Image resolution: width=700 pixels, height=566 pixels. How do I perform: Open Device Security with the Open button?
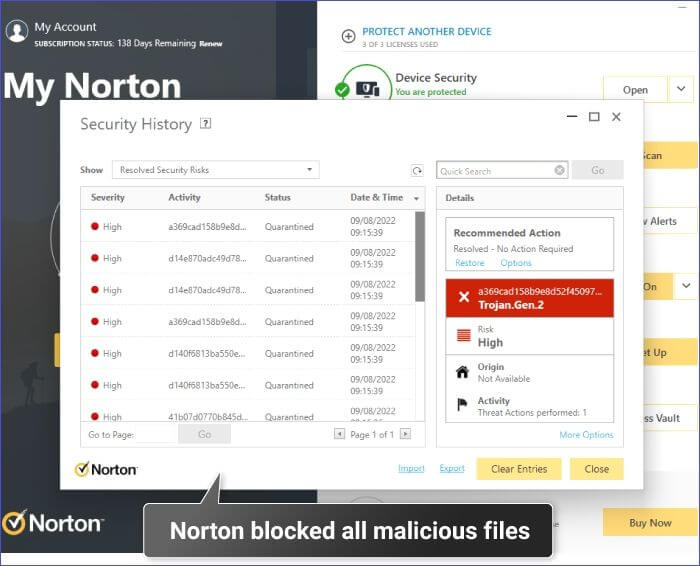point(635,90)
